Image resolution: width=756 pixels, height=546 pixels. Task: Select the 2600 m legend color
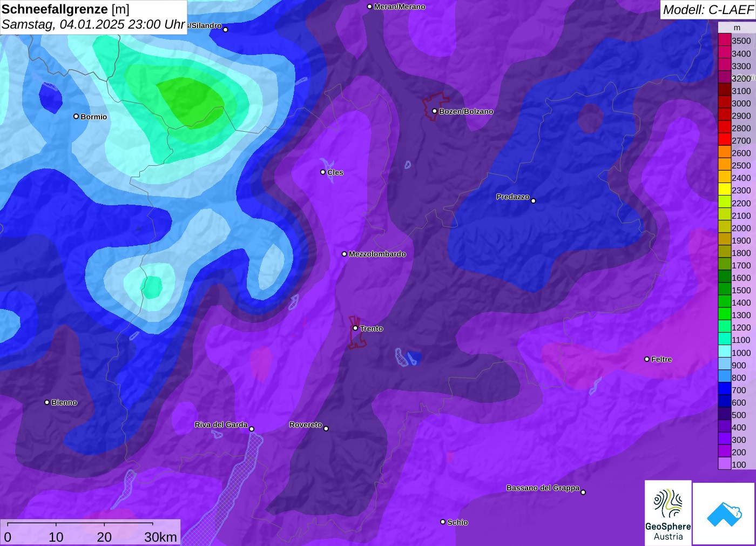pyautogui.click(x=725, y=152)
